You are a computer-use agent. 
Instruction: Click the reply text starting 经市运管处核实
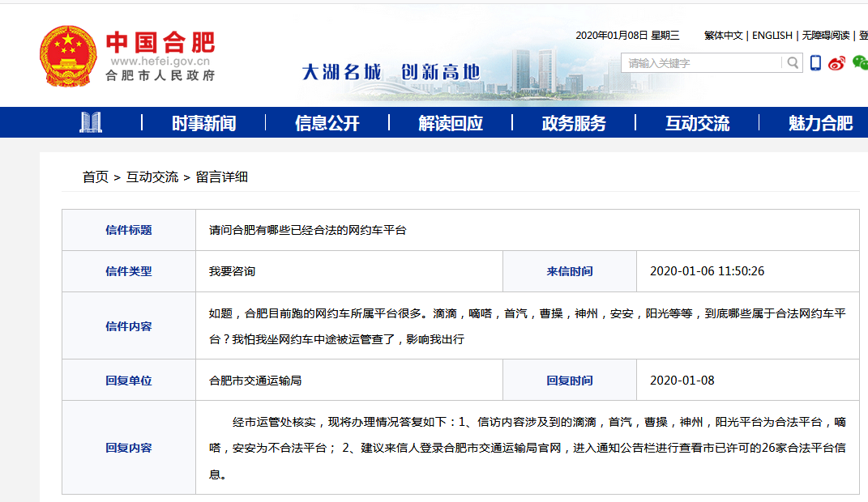(x=527, y=448)
